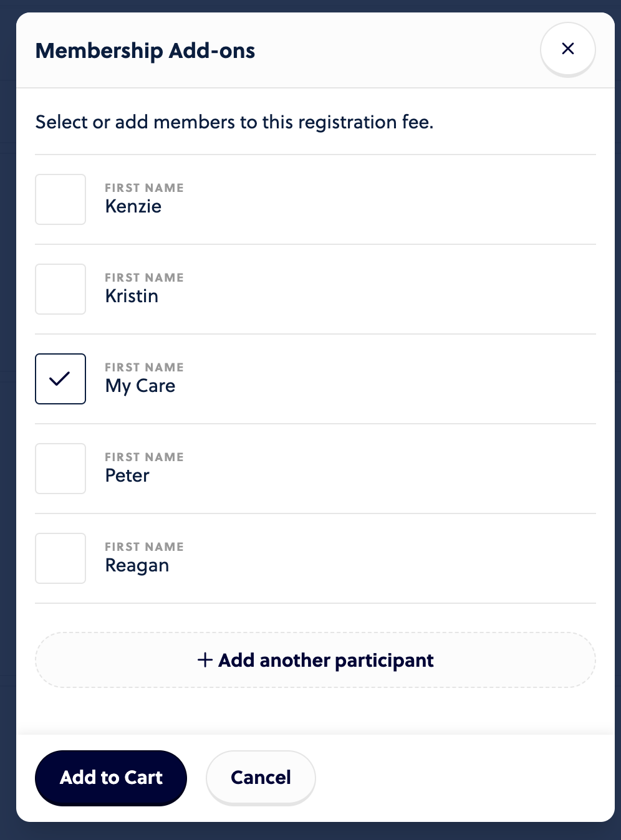Screen dimensions: 621x840
Task: Click the registration fee instruction text
Action: click(234, 122)
